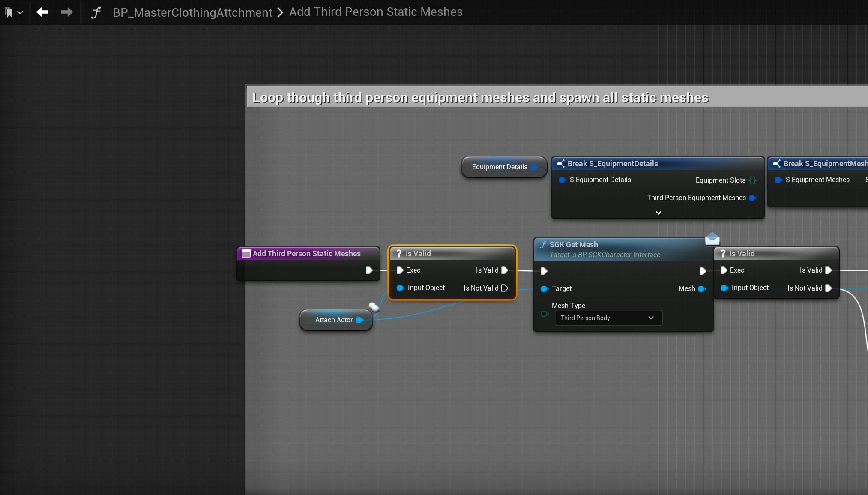Click the function icon beside breadcrumb
This screenshot has width=868, height=495.
[x=96, y=12]
